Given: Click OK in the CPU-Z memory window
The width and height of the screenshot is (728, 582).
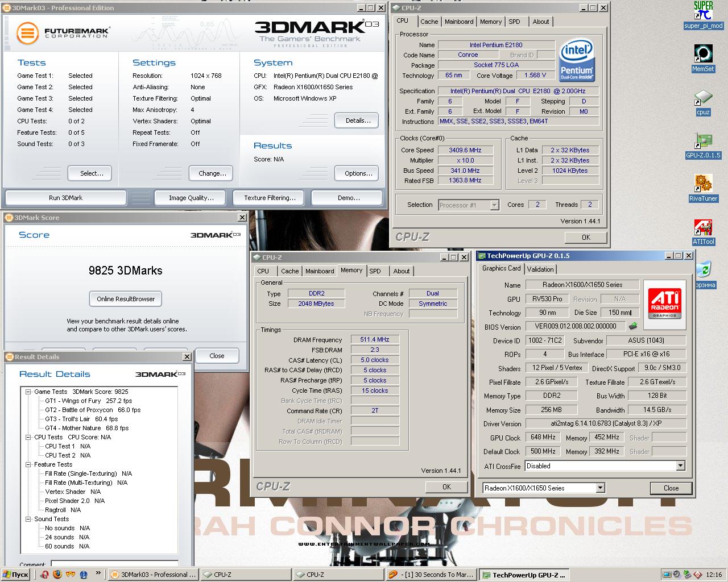Looking at the screenshot, I should pos(446,487).
